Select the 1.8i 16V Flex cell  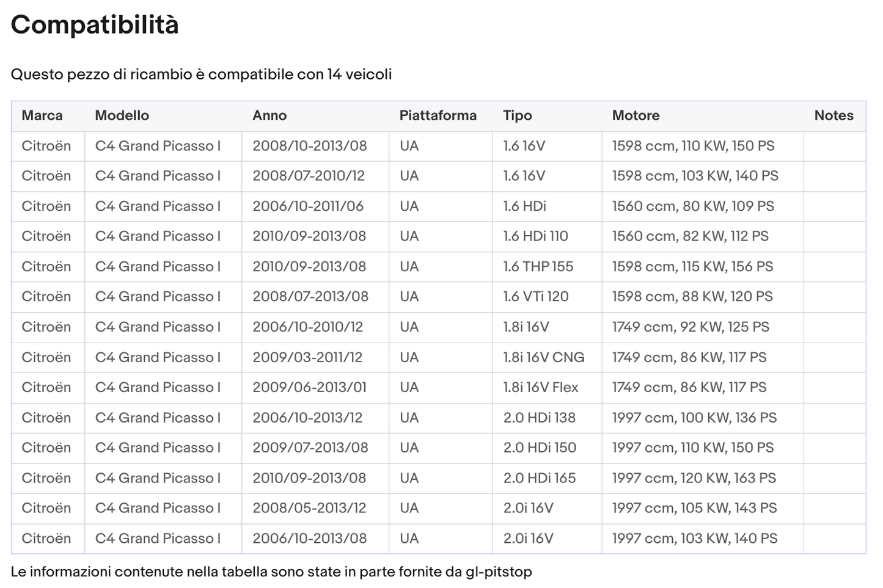tap(540, 388)
